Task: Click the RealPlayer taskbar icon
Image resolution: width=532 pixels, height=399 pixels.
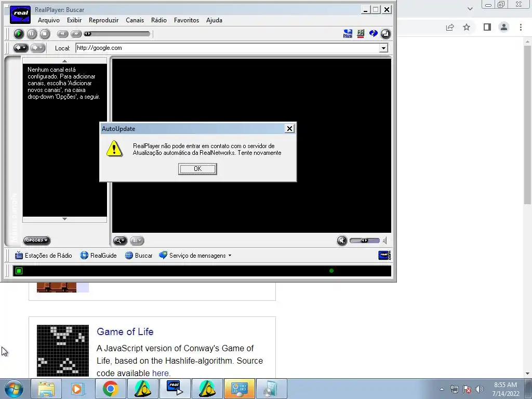Action: (x=175, y=389)
